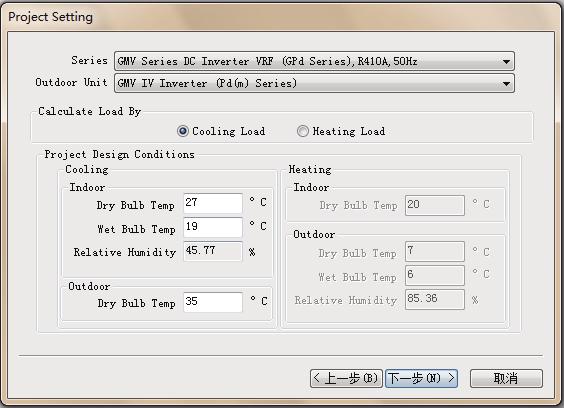Click the cooling Relative Humidity label
Viewport: 564px width, 408px height.
[x=125, y=252]
